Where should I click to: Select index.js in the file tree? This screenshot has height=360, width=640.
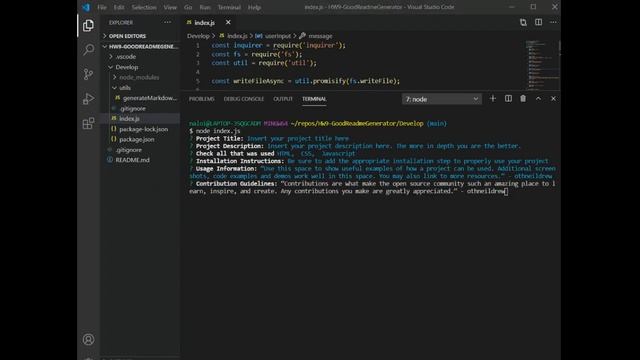coord(140,118)
